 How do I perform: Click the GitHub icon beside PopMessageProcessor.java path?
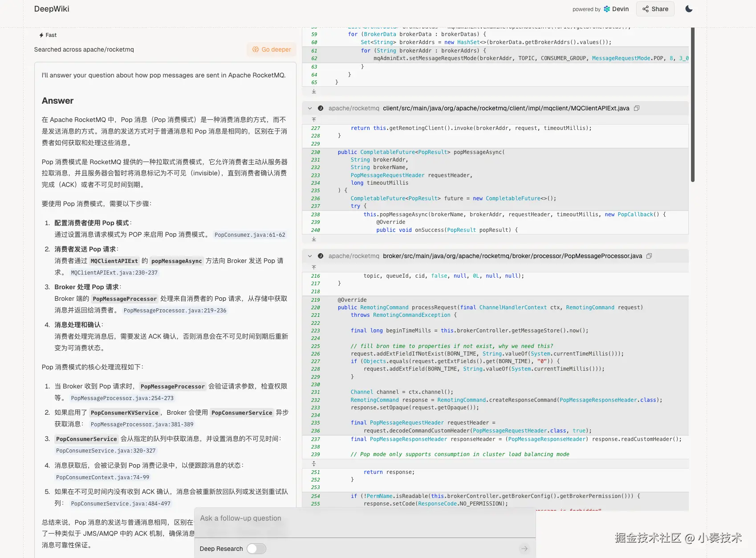click(x=321, y=256)
